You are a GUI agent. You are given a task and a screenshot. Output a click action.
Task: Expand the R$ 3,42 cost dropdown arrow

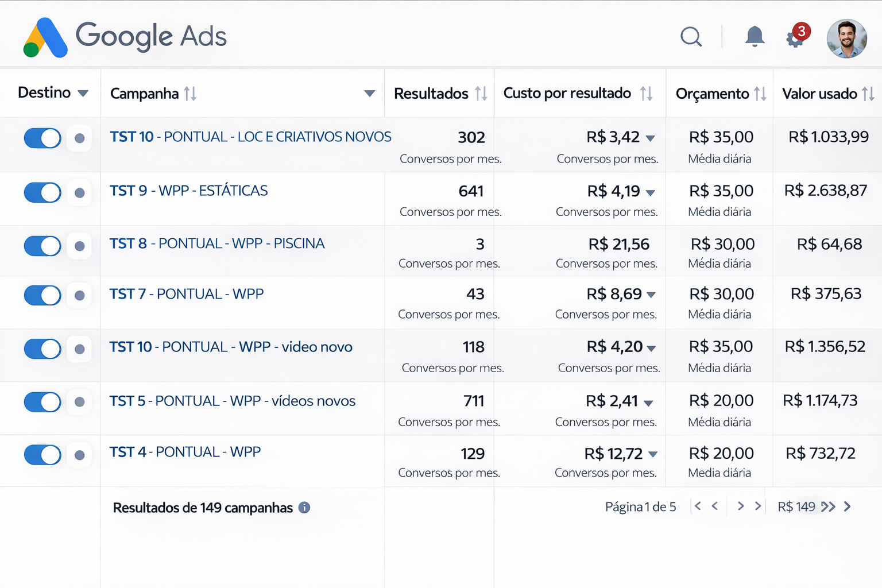click(650, 138)
